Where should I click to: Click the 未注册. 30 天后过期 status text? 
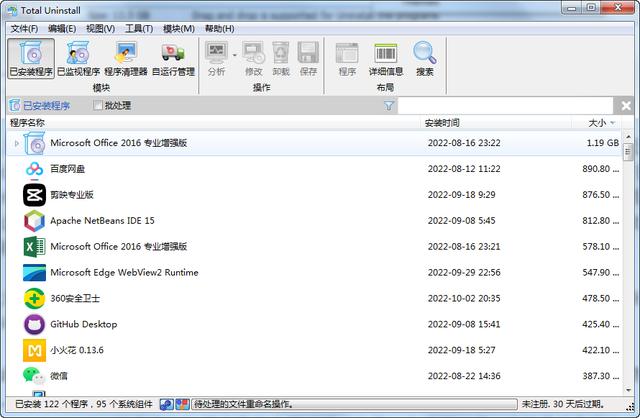coord(563,404)
